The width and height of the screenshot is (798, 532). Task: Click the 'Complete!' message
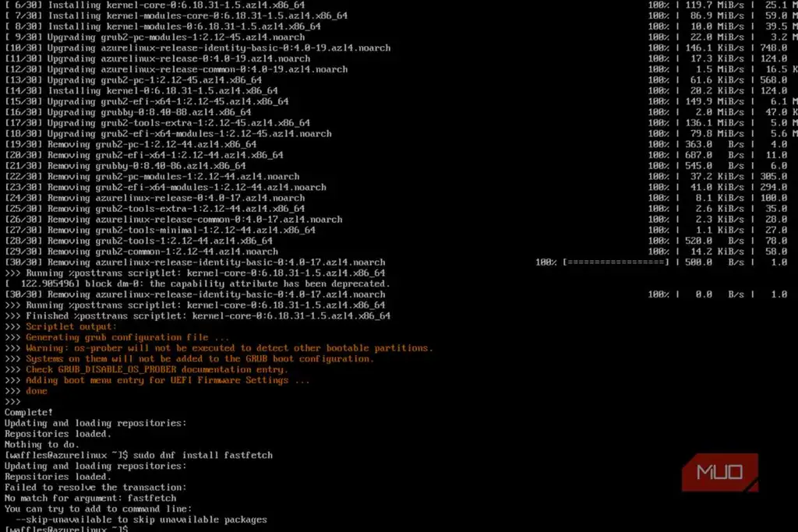pos(29,412)
